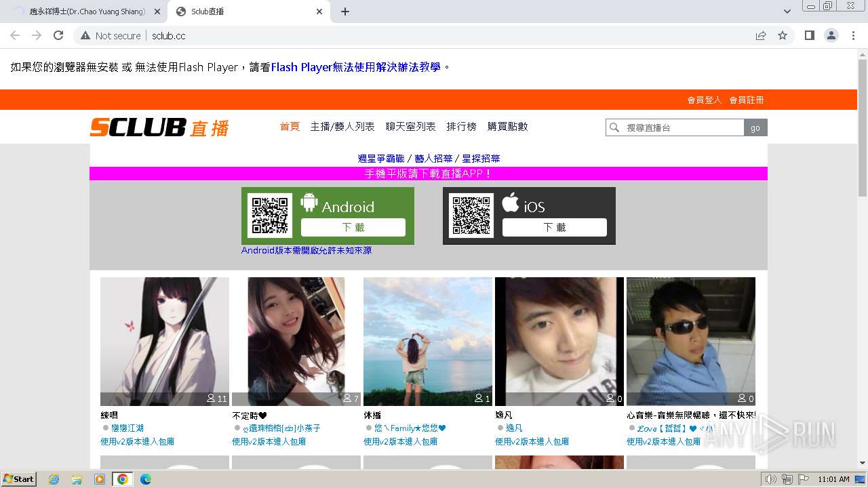Toggle the browser side panel
The width and height of the screenshot is (868, 488).
pos(809,35)
